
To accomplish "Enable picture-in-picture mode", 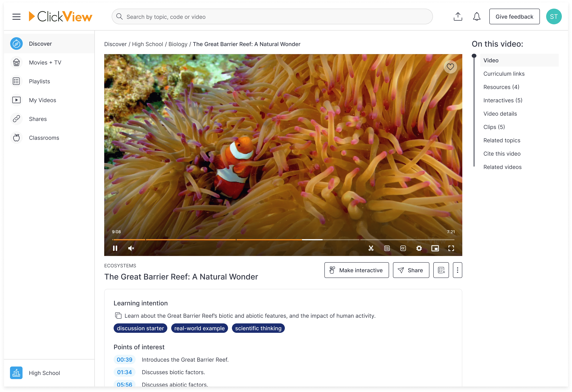I will coord(435,248).
